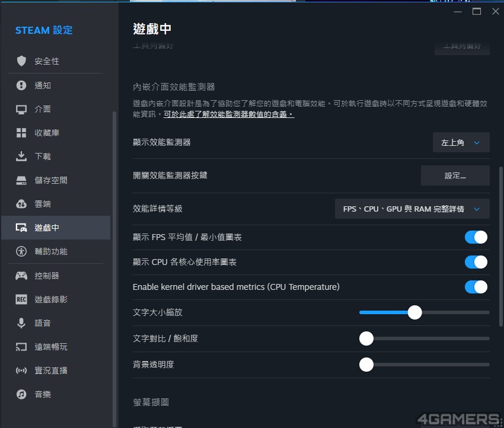Disable kernel driver based metrics switch
Viewport: 504px width, 428px height.
pyautogui.click(x=476, y=287)
